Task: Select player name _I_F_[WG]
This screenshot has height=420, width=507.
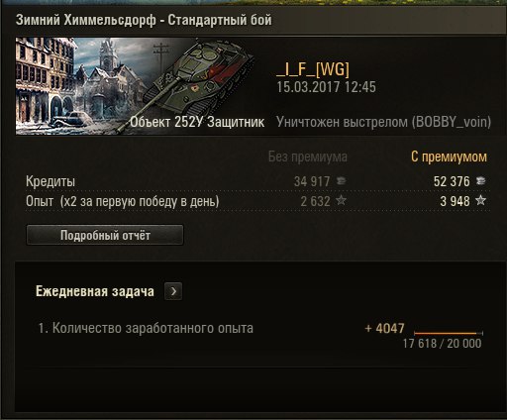Action: (x=313, y=68)
